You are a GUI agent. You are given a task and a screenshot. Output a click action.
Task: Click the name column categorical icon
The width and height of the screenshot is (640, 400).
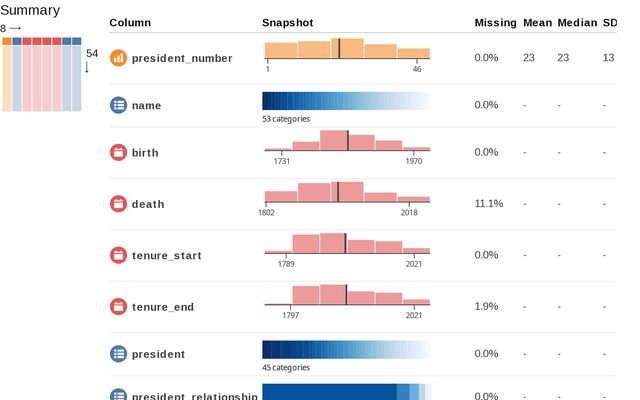click(118, 105)
